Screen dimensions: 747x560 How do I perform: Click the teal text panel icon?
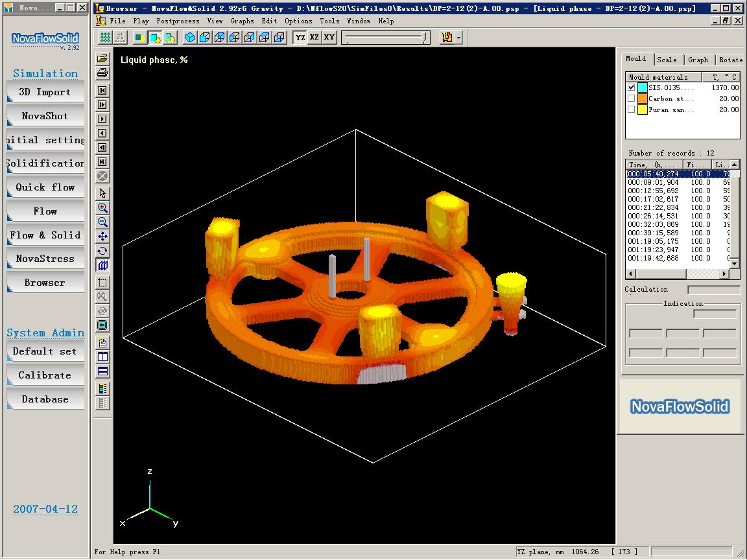coord(102,325)
